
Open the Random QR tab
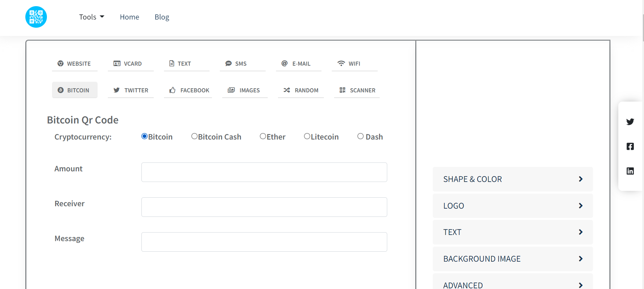click(301, 90)
